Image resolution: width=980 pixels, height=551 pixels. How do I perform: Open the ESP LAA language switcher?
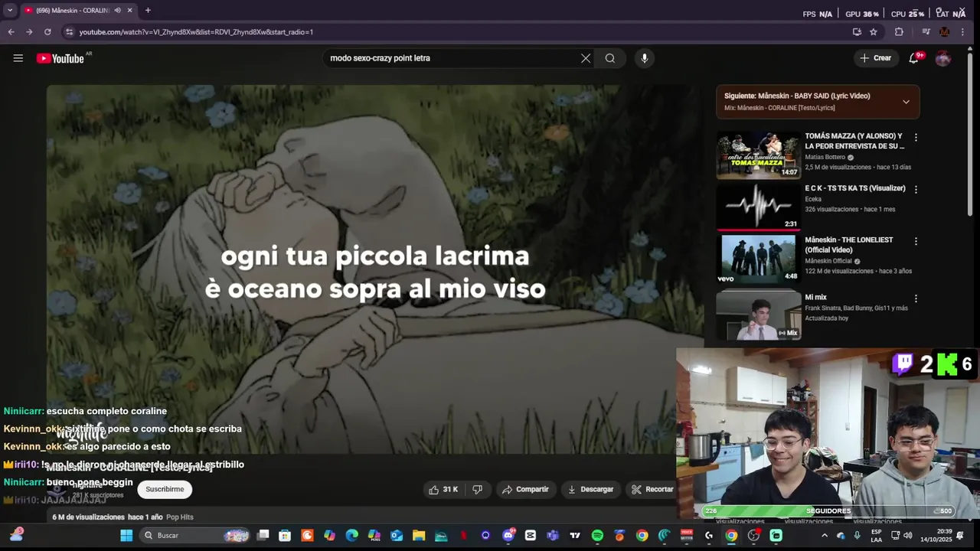point(877,536)
